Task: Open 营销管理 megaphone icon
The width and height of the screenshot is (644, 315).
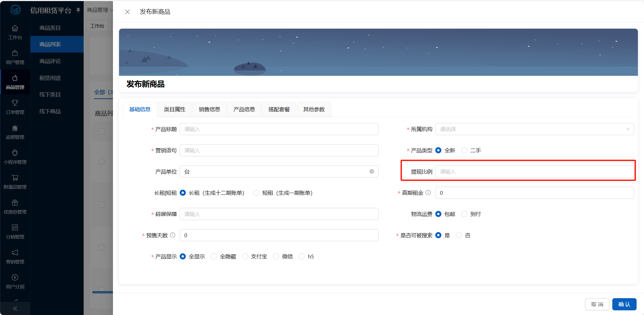Action: [15, 253]
